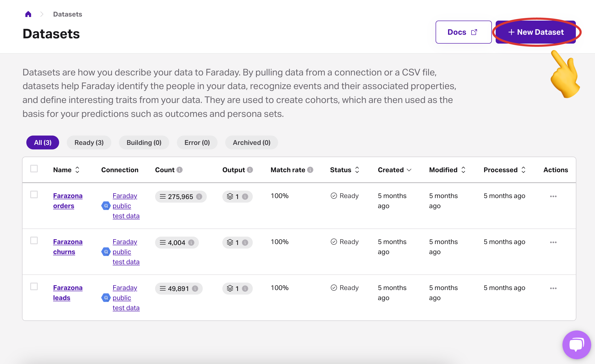
Task: Open actions menu for Farazona leads
Action: click(553, 288)
